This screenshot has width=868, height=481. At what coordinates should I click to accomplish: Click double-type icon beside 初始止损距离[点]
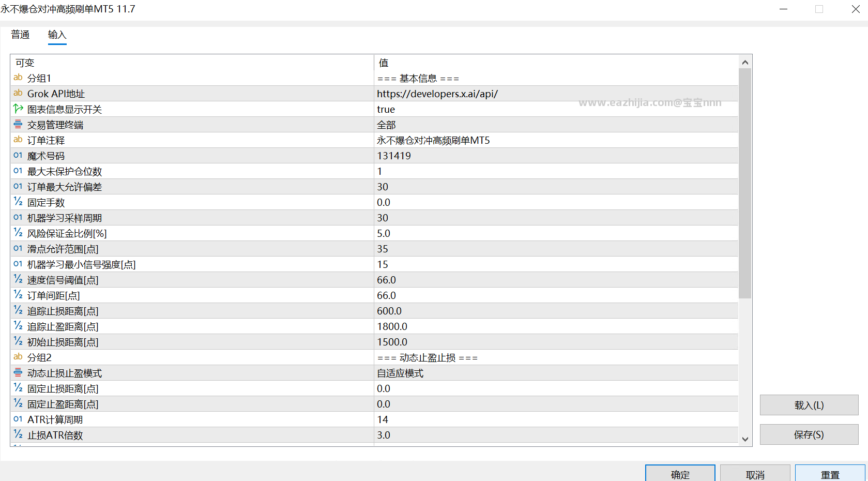[18, 341]
